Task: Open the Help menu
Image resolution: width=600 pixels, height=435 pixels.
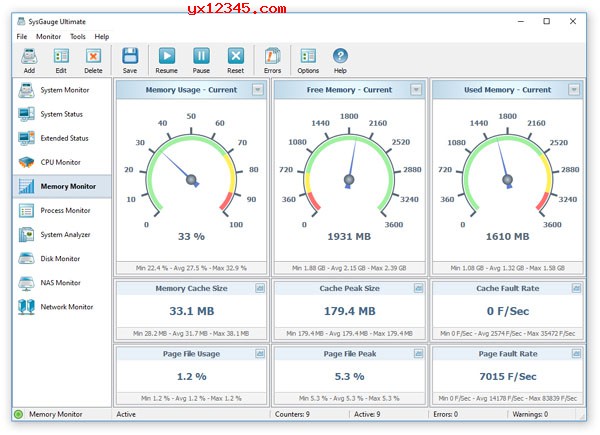Action: coord(102,37)
